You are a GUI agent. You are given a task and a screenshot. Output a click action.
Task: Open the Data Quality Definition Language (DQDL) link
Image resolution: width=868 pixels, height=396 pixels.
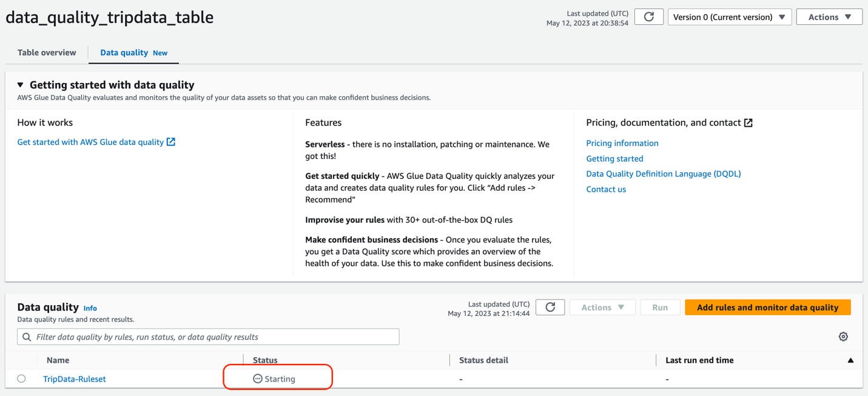tap(663, 173)
